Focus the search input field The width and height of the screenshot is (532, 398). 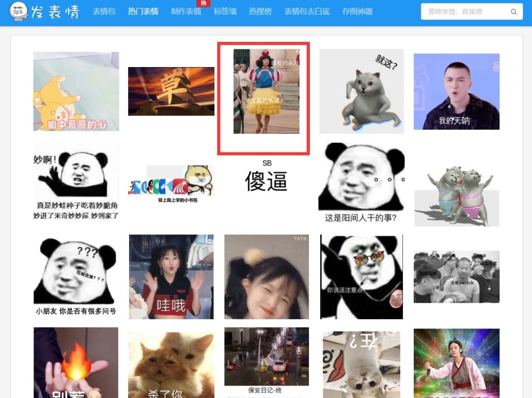click(465, 12)
